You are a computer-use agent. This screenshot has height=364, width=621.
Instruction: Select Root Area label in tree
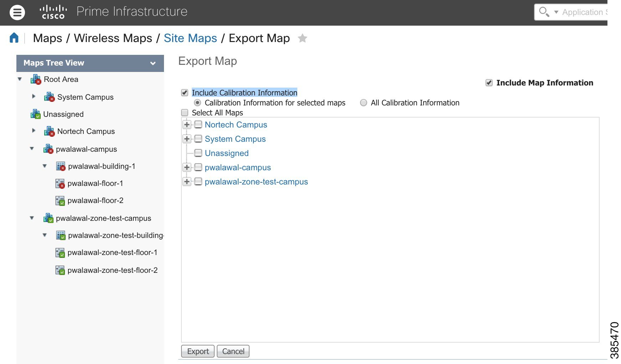61,79
